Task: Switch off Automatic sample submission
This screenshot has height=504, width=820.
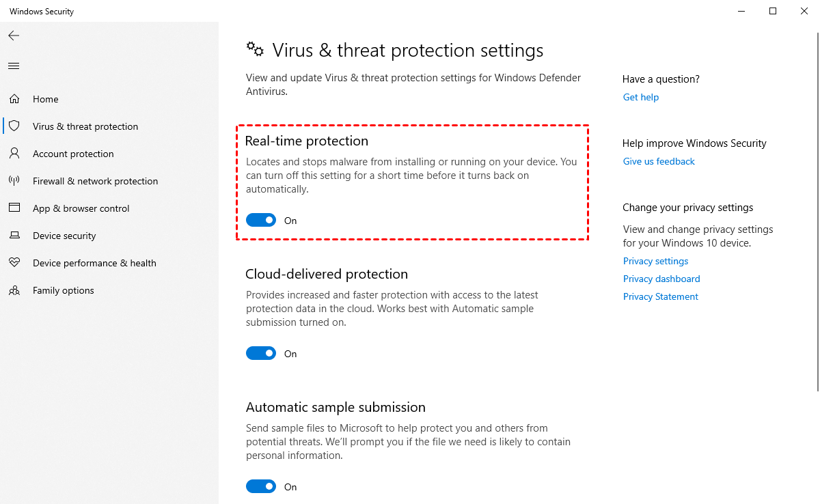Action: (x=261, y=486)
